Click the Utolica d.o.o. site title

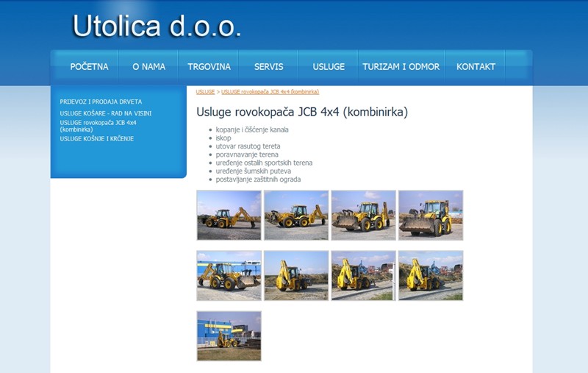[x=157, y=26]
